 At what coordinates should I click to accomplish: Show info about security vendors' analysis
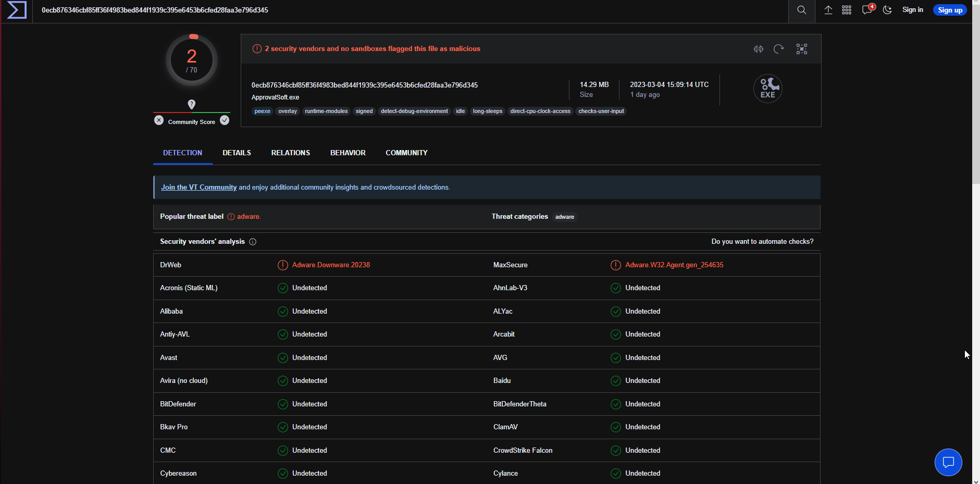pos(253,242)
